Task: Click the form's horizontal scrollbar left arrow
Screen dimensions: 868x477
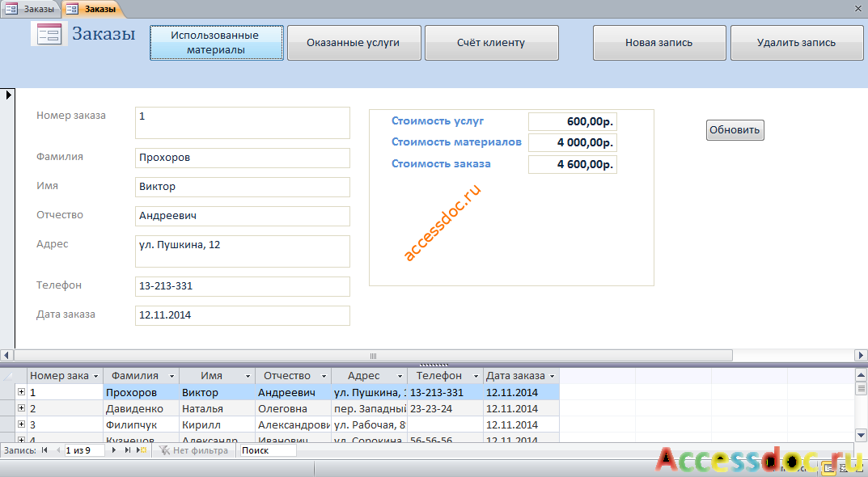Action: 6,355
